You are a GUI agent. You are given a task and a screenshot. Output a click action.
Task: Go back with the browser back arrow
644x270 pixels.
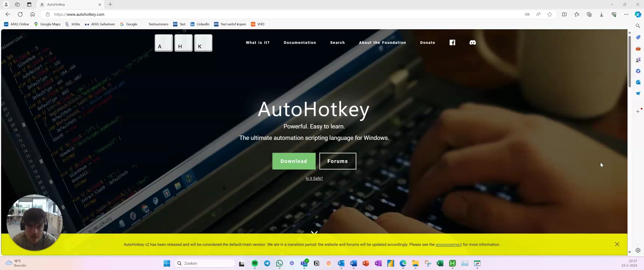8,14
